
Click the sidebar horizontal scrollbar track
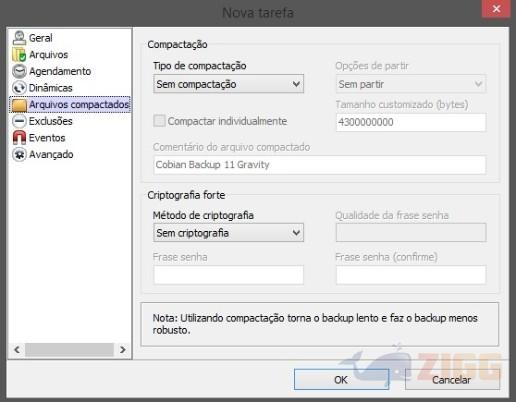pos(69,350)
